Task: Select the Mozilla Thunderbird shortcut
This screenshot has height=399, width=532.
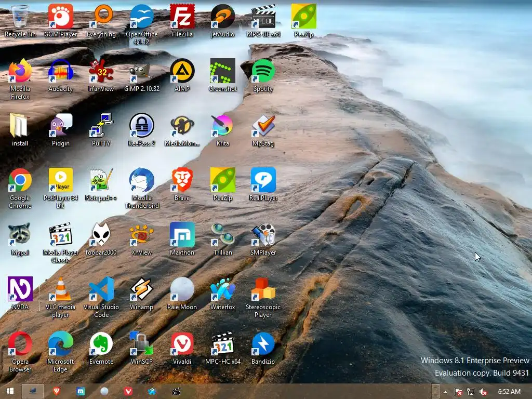Action: click(x=141, y=188)
